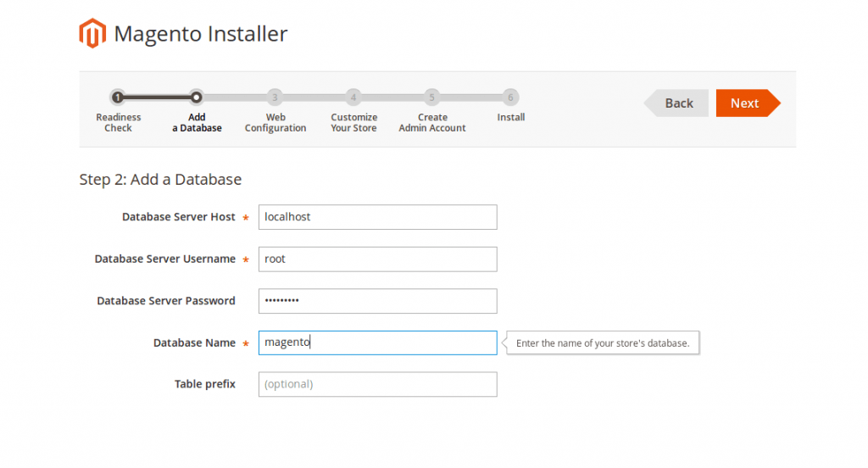The width and height of the screenshot is (868, 468).
Task: Select the step 4 numbered circle
Action: coord(353,97)
